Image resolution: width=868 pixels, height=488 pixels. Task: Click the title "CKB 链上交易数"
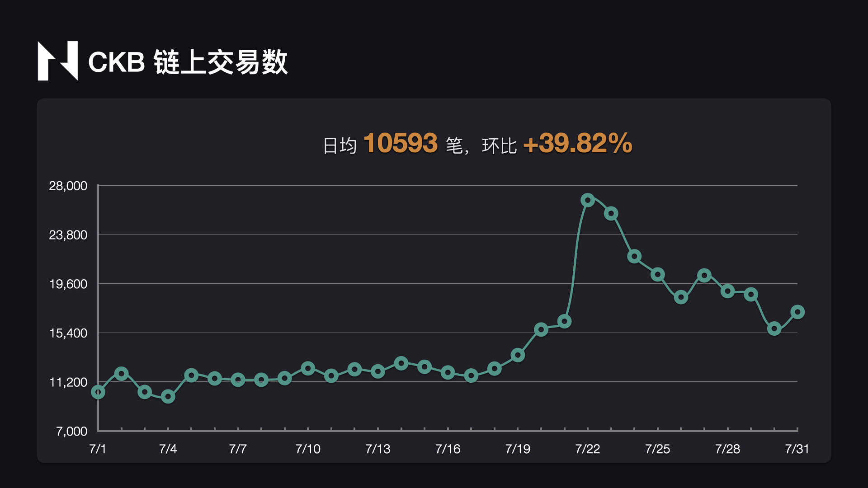188,62
